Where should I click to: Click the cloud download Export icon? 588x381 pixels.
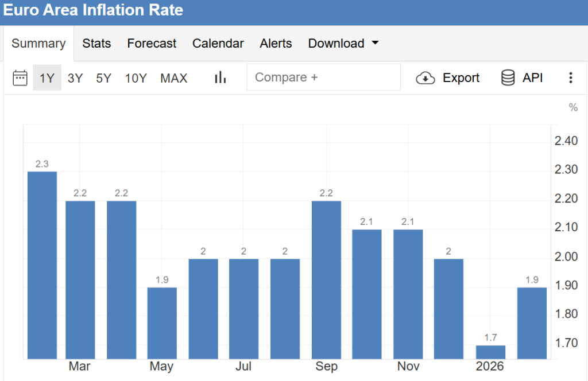(x=425, y=78)
